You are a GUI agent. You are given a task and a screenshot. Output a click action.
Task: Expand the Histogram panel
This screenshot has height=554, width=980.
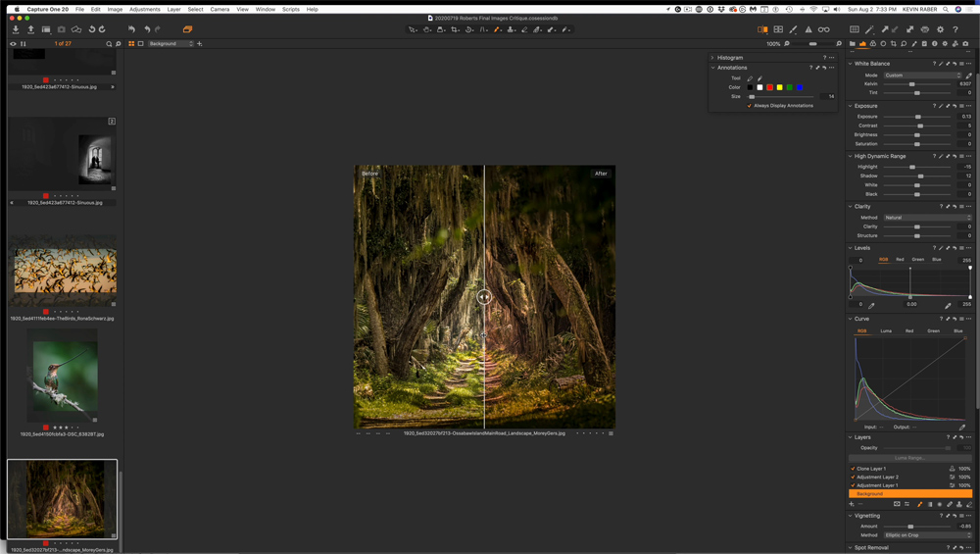[712, 58]
